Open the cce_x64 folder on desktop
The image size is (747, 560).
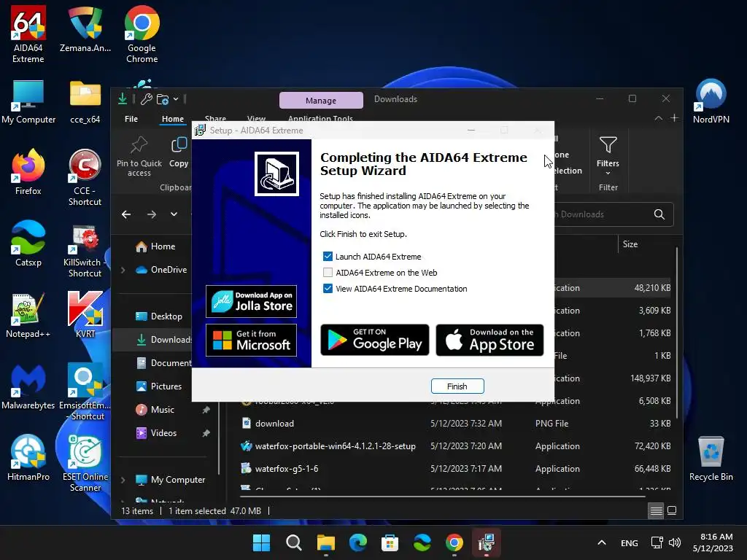click(x=85, y=102)
